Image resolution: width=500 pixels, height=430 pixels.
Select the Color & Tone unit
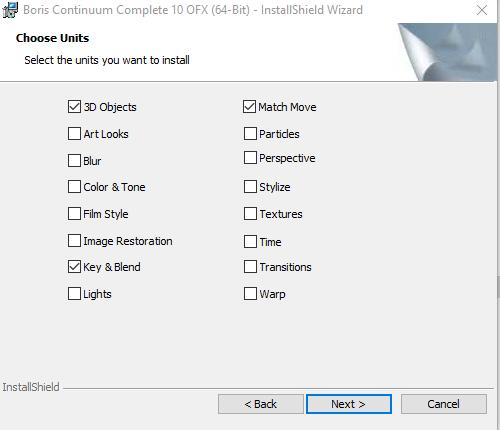click(74, 187)
